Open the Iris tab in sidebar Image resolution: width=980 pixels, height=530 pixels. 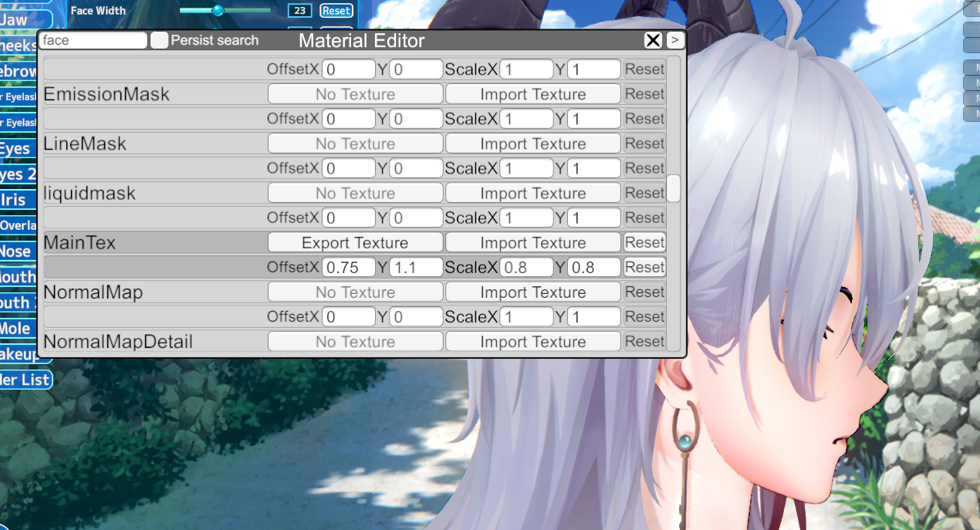coord(14,200)
